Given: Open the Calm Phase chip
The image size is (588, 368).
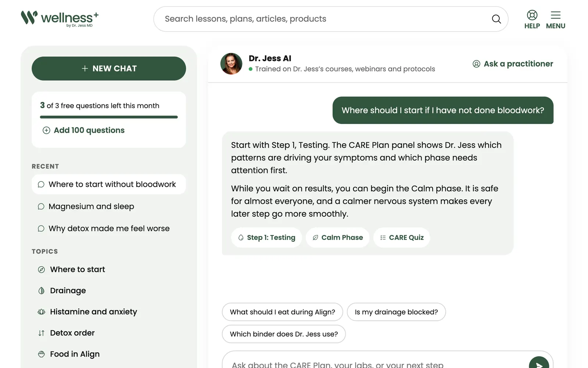Looking at the screenshot, I should click(x=337, y=238).
